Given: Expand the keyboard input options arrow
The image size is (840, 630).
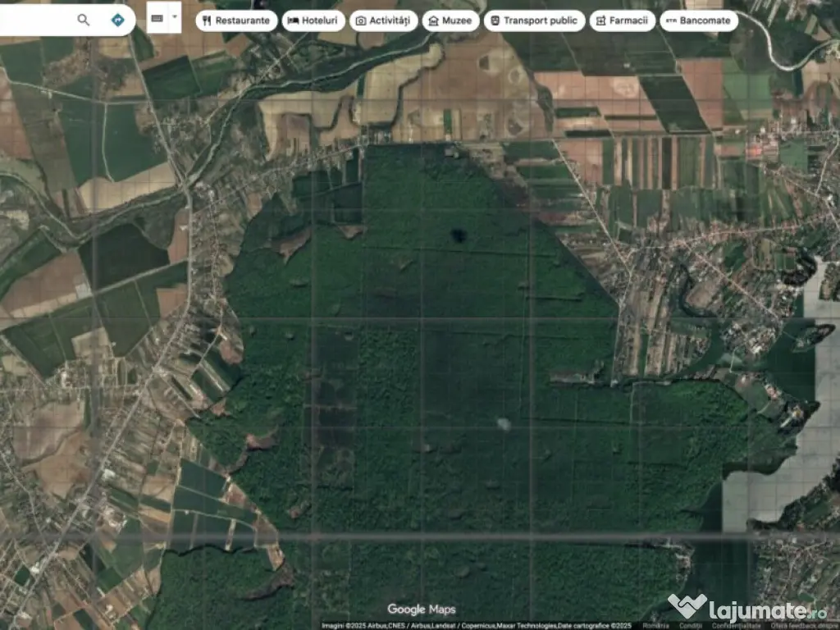Looking at the screenshot, I should click(175, 17).
